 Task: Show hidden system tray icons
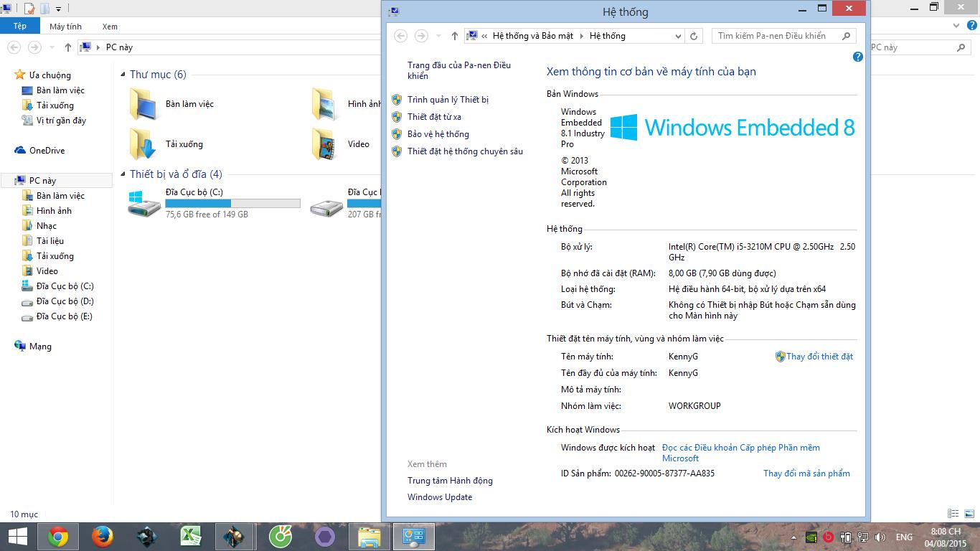[x=793, y=537]
